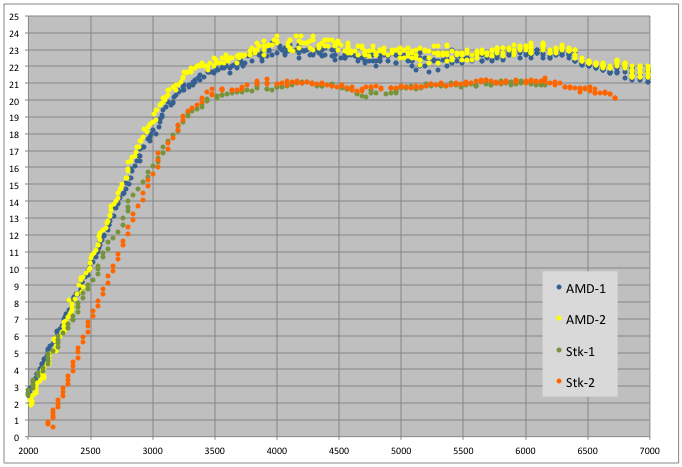Click the AMD-1 legend label
Viewport: 682px width, 467px height.
tap(585, 287)
